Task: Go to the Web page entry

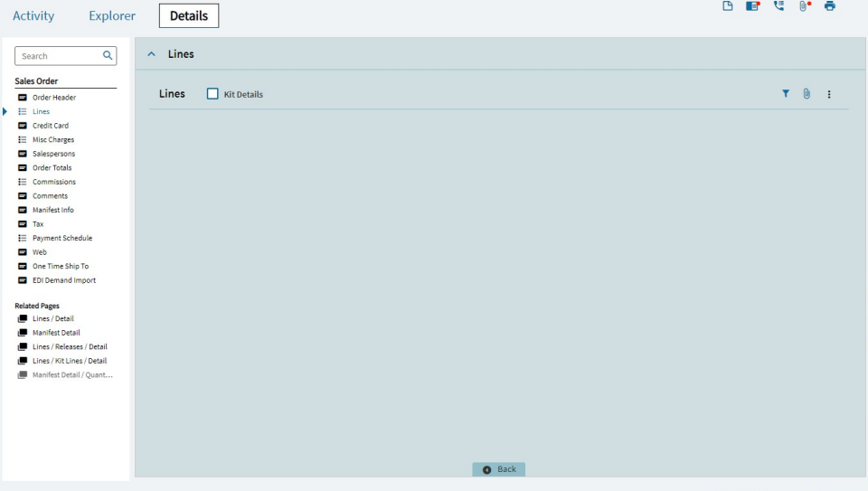Action: point(39,252)
